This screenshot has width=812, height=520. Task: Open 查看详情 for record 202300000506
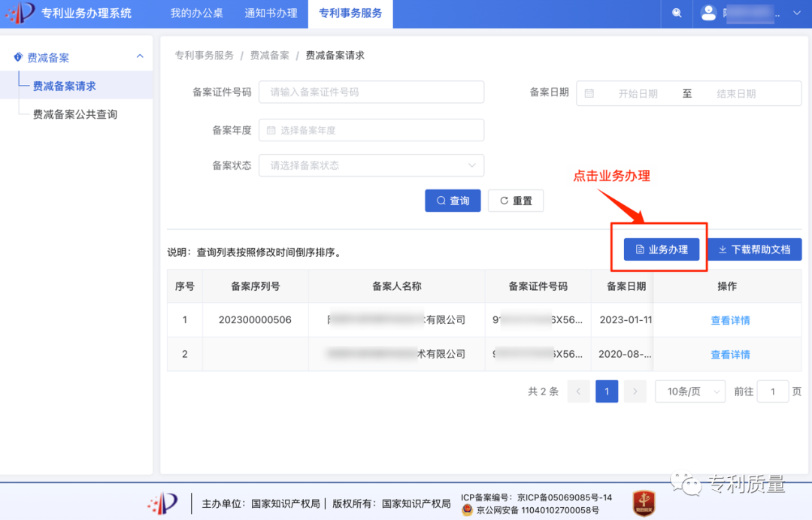pos(729,319)
